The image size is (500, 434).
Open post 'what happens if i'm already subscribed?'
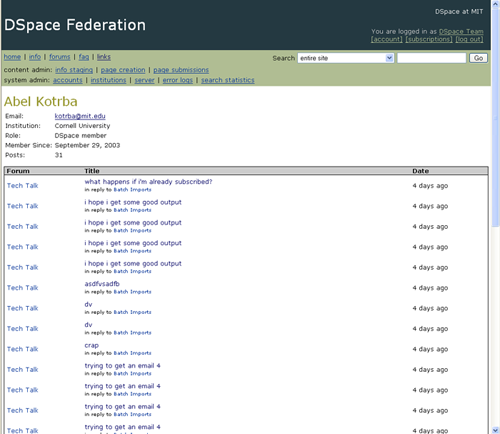(x=148, y=182)
